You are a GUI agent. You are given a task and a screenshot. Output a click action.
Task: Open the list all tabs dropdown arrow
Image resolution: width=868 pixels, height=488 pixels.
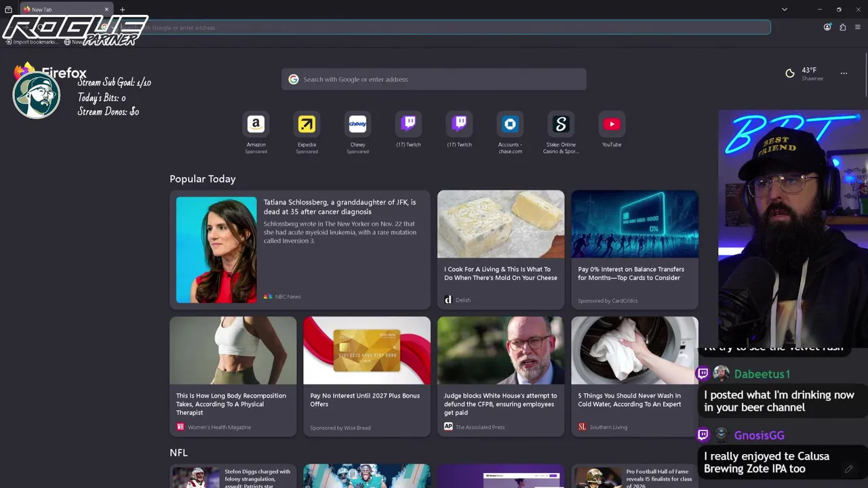tap(784, 9)
